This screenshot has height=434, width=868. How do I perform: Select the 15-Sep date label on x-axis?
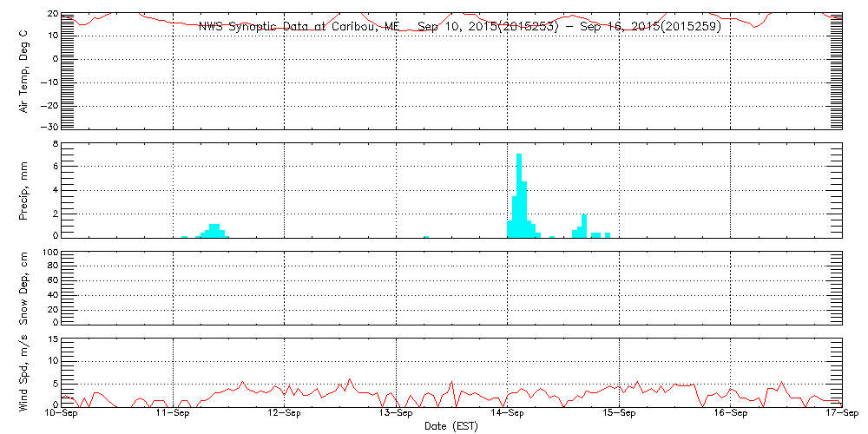pos(620,414)
